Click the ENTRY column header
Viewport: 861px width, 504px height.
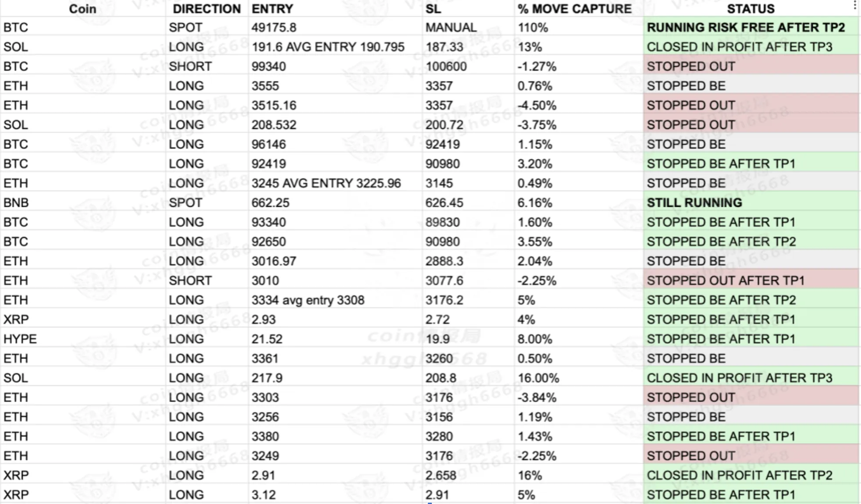(x=272, y=9)
